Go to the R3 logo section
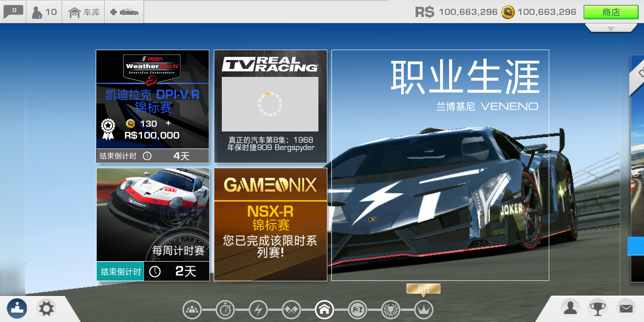The width and height of the screenshot is (644, 322). click(357, 309)
